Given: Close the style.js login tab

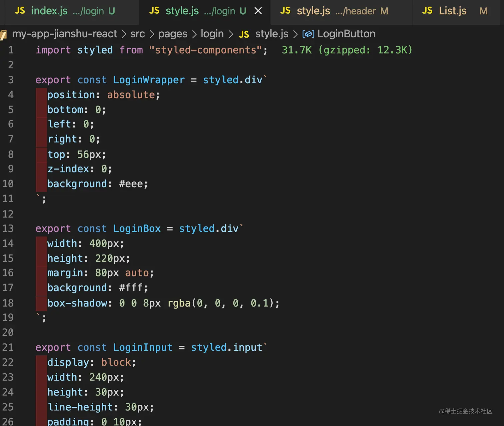Looking at the screenshot, I should coord(258,11).
